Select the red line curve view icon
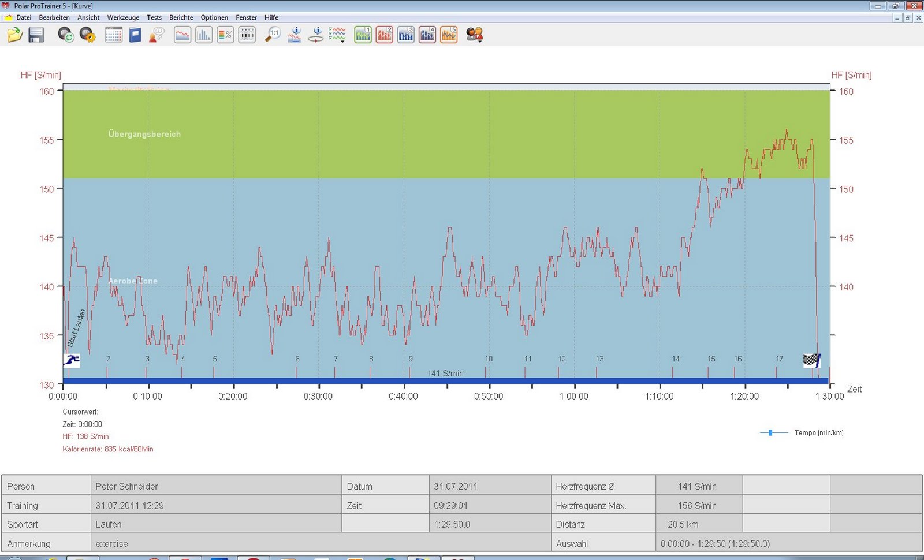Viewport: 924px width, 560px height. point(182,35)
